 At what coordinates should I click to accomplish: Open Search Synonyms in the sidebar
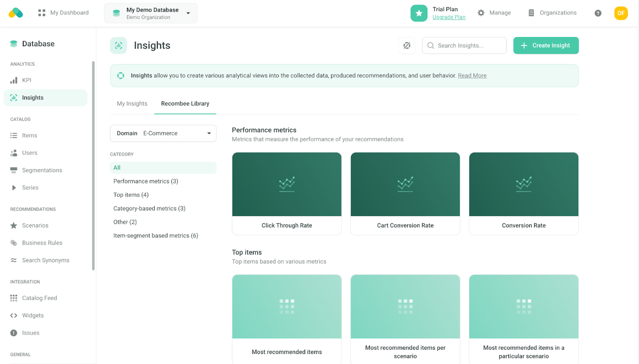45,260
